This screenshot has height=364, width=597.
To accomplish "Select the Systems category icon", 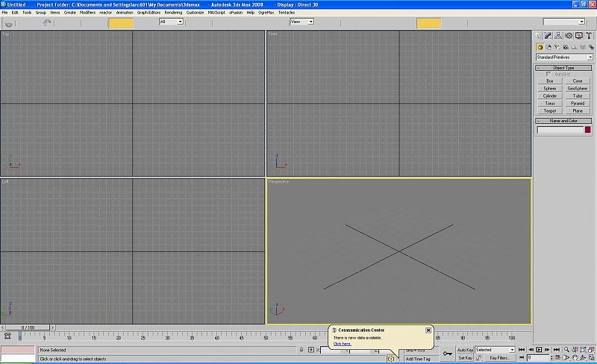I will tap(591, 47).
